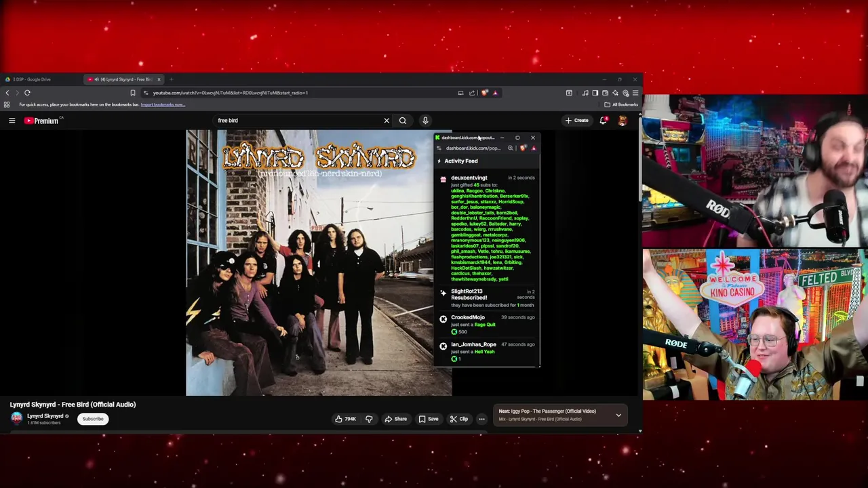868x488 pixels.
Task: Follow the 'Import bookmarks now...' link
Action: pos(163,104)
